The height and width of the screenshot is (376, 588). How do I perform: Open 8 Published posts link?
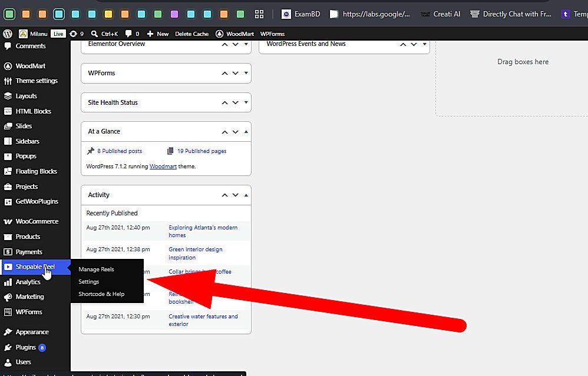120,151
